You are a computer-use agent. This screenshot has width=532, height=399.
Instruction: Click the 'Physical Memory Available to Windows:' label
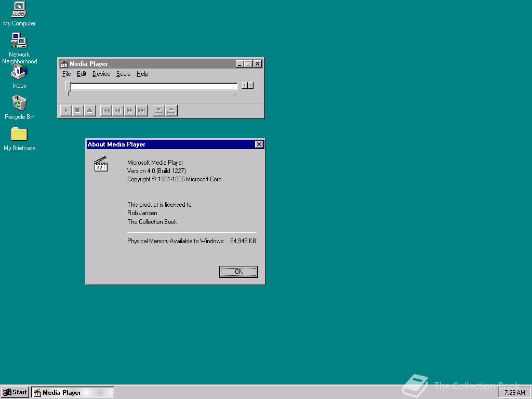(176, 241)
